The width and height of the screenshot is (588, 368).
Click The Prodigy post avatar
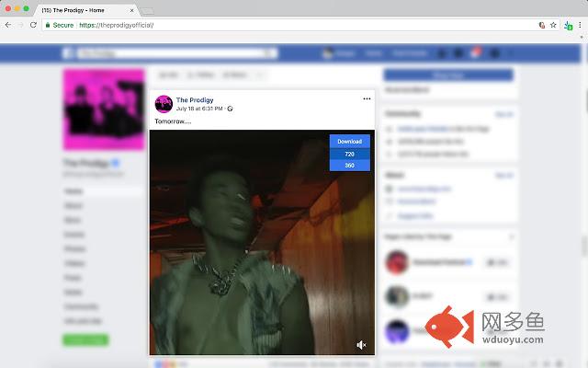click(164, 104)
